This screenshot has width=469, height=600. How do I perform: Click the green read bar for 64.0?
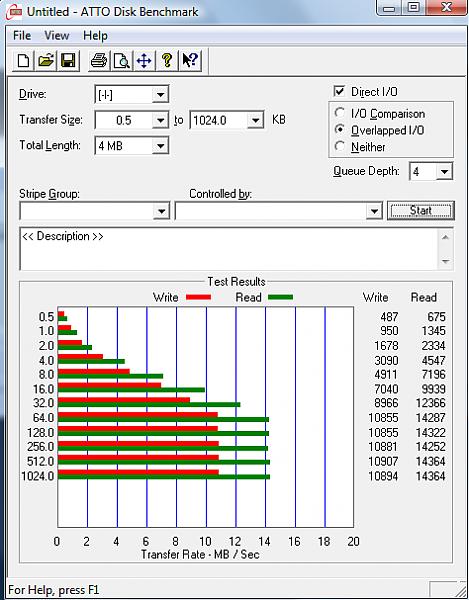pos(163,419)
